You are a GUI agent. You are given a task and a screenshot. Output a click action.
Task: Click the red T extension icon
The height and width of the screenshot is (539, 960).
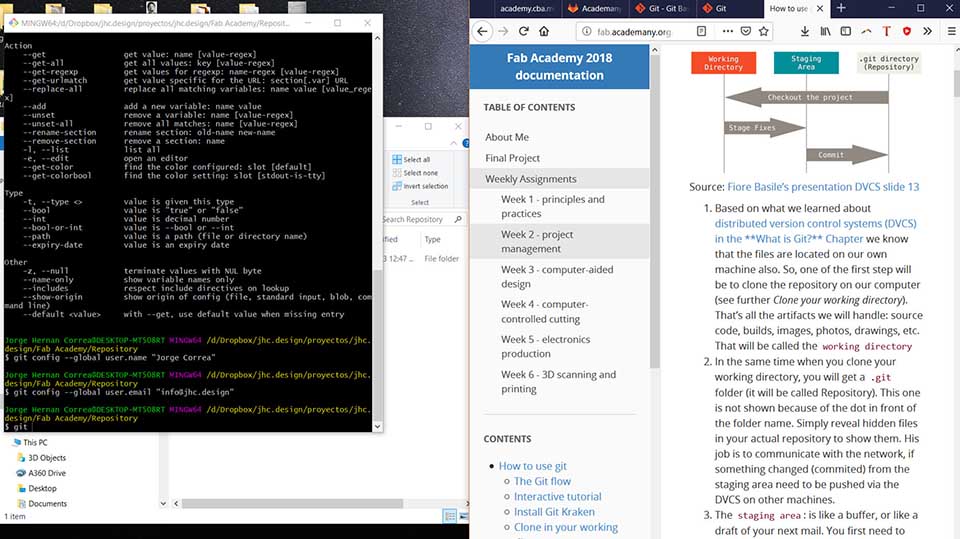point(886,31)
